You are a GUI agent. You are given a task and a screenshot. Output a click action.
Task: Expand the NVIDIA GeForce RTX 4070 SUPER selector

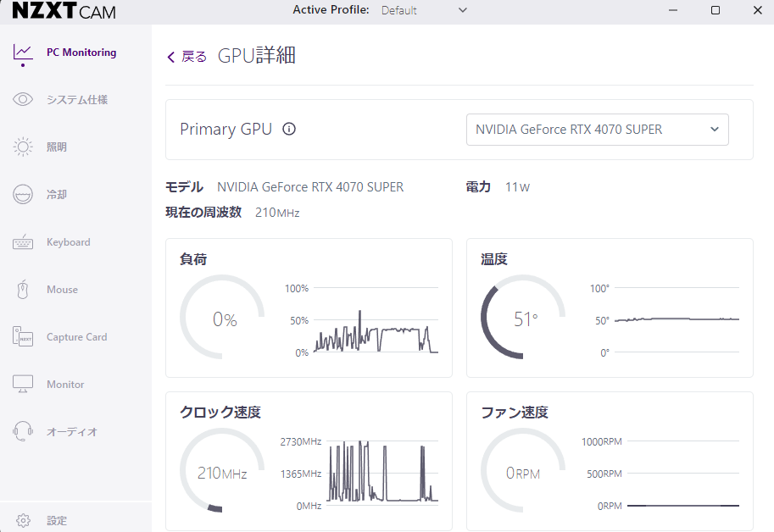click(597, 129)
